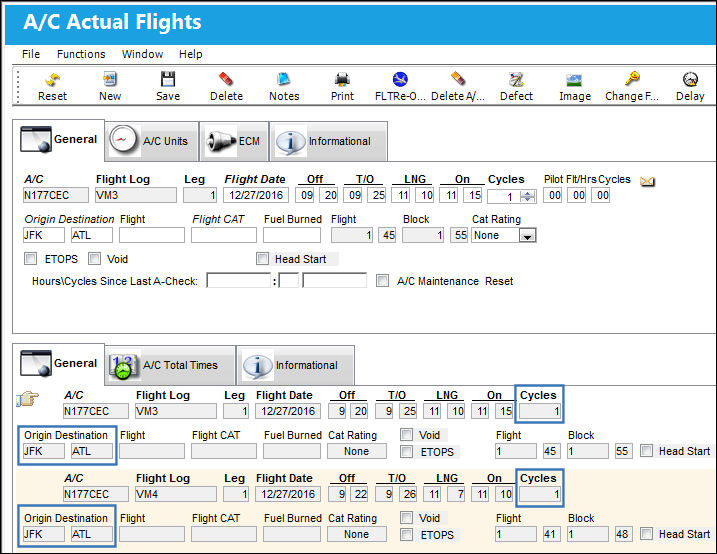Switch to A/C Total Times tab
717x554 pixels.
tap(170, 365)
